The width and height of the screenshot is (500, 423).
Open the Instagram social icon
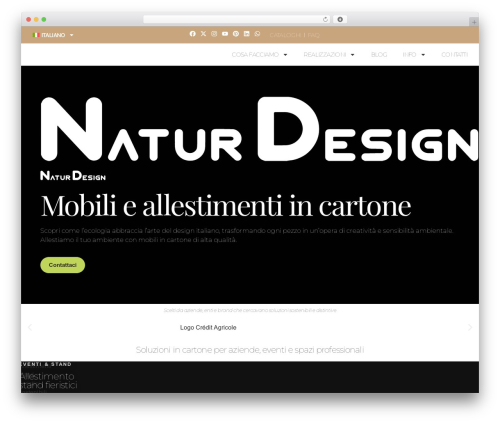(x=214, y=34)
